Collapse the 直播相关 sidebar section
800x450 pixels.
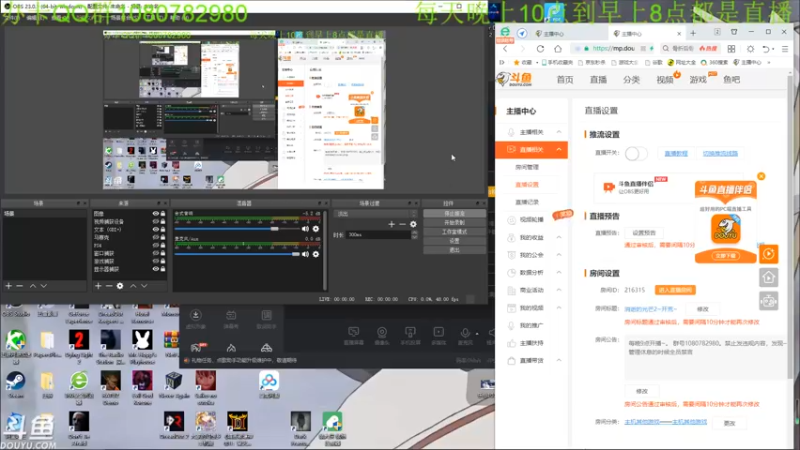pyautogui.click(x=559, y=149)
